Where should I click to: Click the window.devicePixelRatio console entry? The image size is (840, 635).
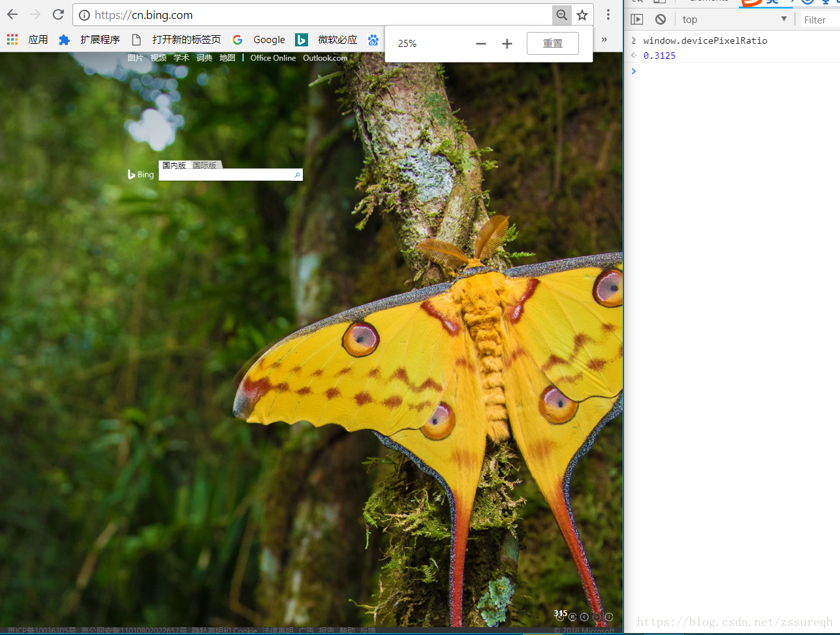point(705,40)
